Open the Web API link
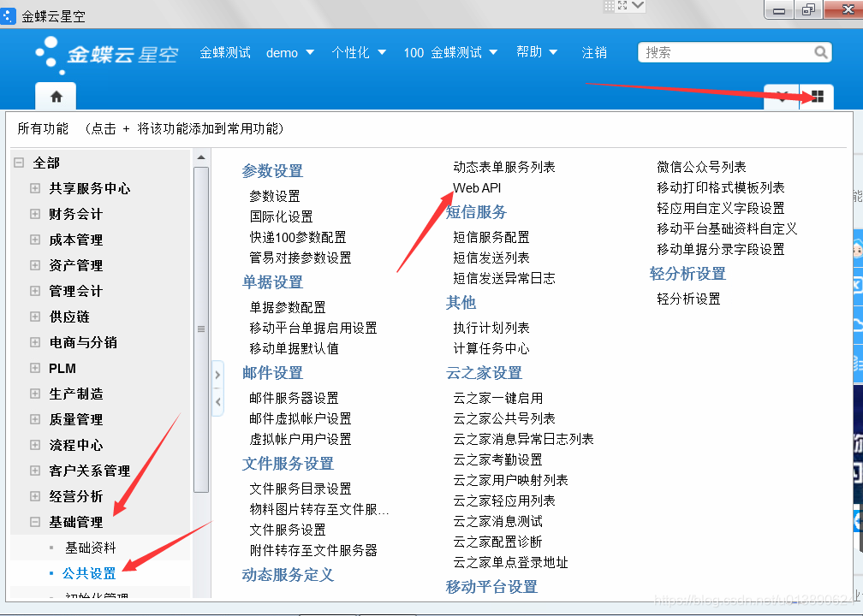 477,188
